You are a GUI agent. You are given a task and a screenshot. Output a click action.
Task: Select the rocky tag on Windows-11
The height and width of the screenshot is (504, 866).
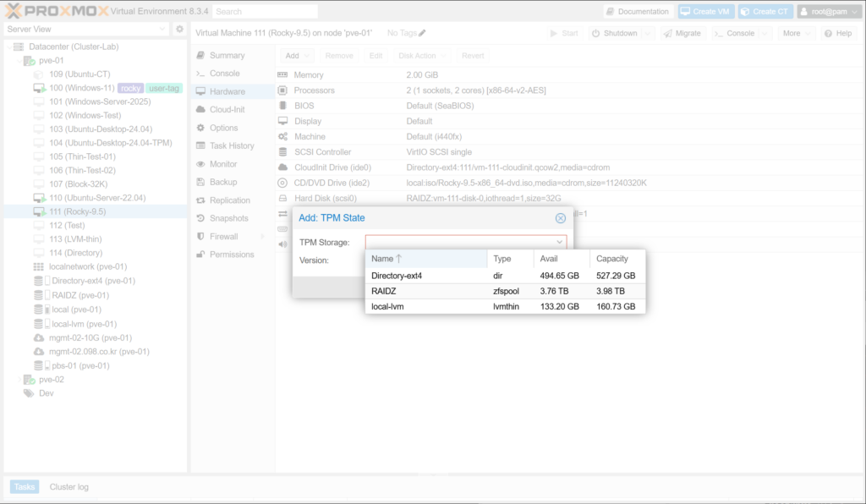[129, 88]
